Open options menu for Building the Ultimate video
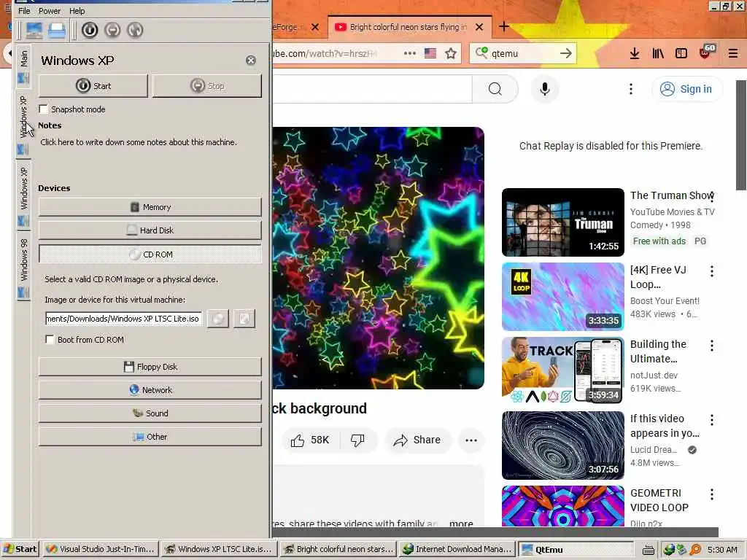 point(712,345)
